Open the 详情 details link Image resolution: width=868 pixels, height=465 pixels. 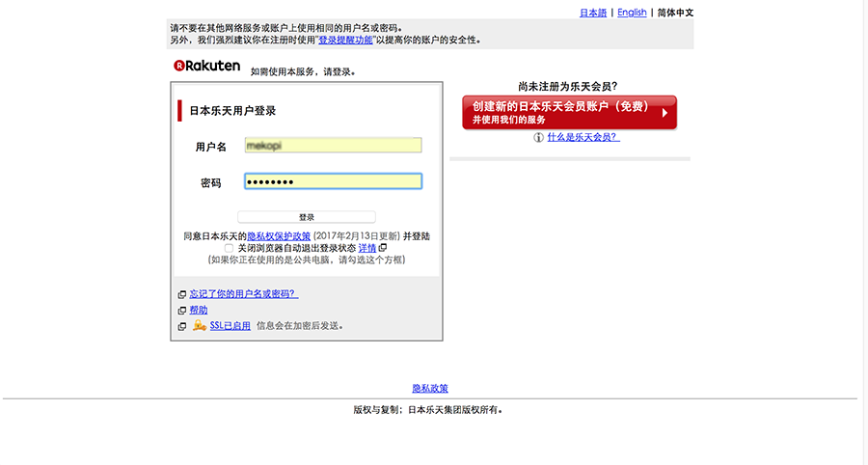tap(367, 248)
